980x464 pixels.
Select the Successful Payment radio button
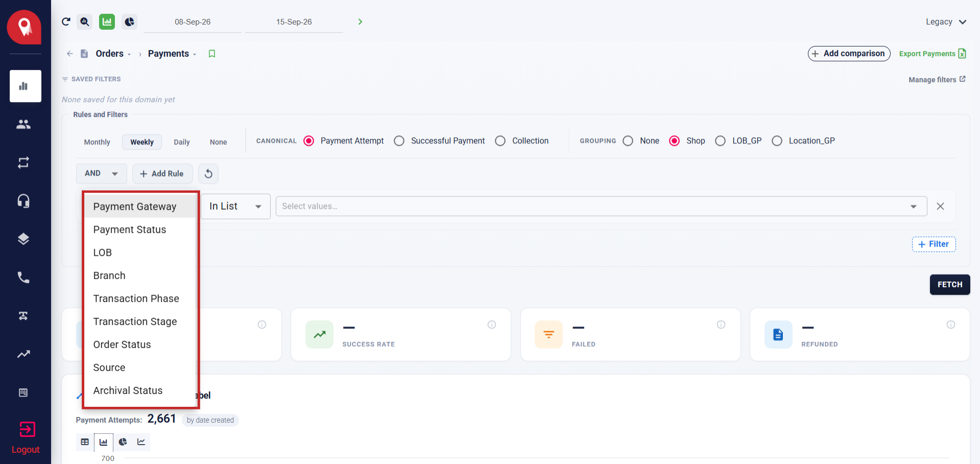coord(399,141)
